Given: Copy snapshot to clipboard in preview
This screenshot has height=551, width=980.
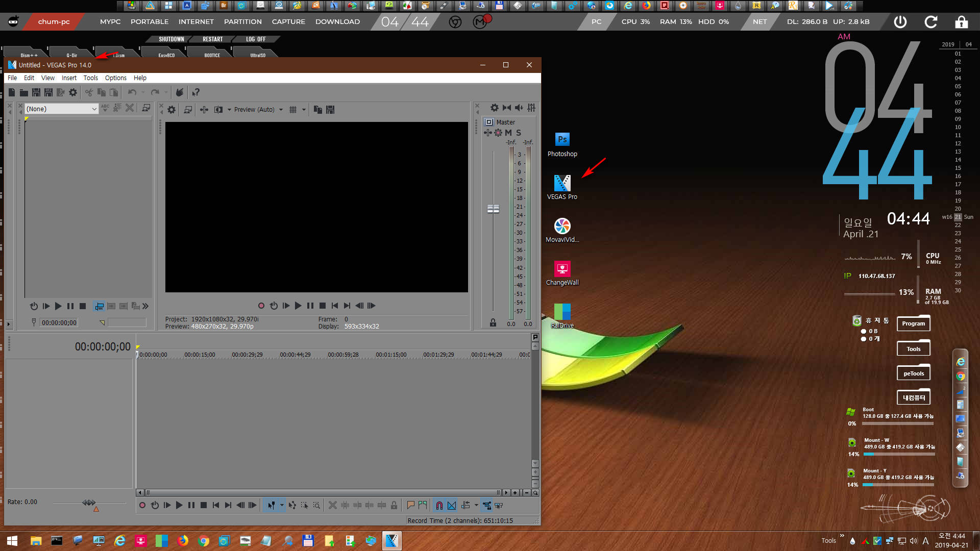Looking at the screenshot, I should tap(317, 110).
